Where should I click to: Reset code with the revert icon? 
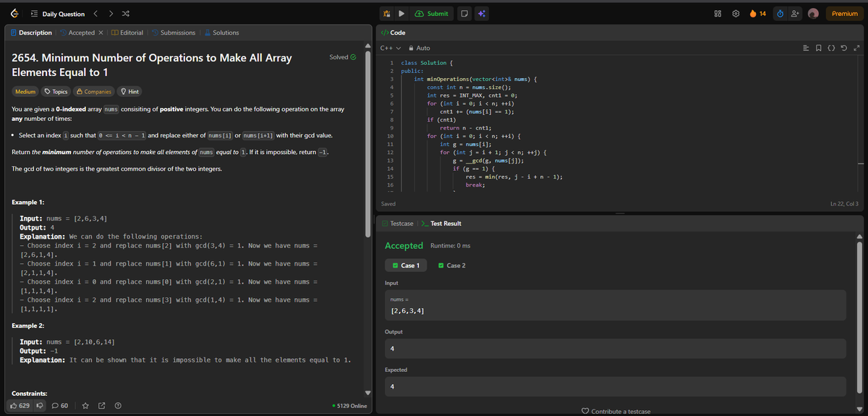pyautogui.click(x=843, y=48)
